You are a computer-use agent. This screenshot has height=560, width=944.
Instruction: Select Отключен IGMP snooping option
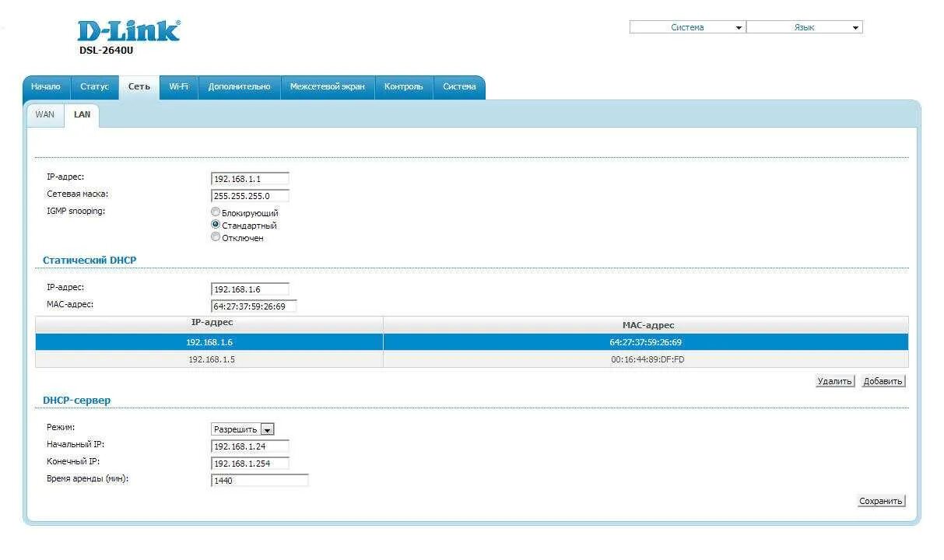pyautogui.click(x=216, y=237)
